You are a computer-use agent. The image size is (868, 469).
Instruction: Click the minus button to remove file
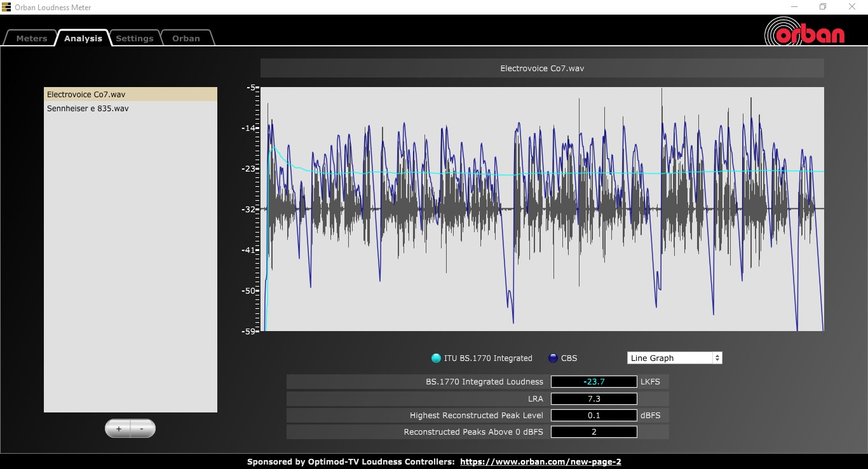142,429
